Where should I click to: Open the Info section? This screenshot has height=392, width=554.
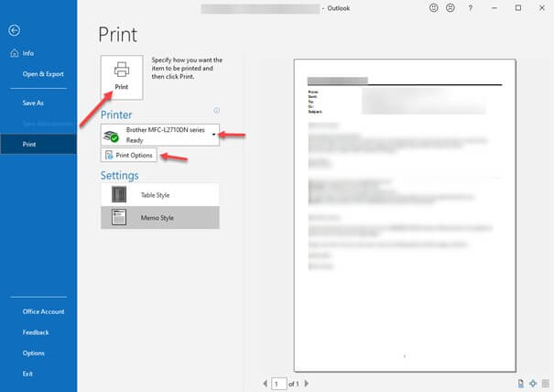pyautogui.click(x=28, y=53)
